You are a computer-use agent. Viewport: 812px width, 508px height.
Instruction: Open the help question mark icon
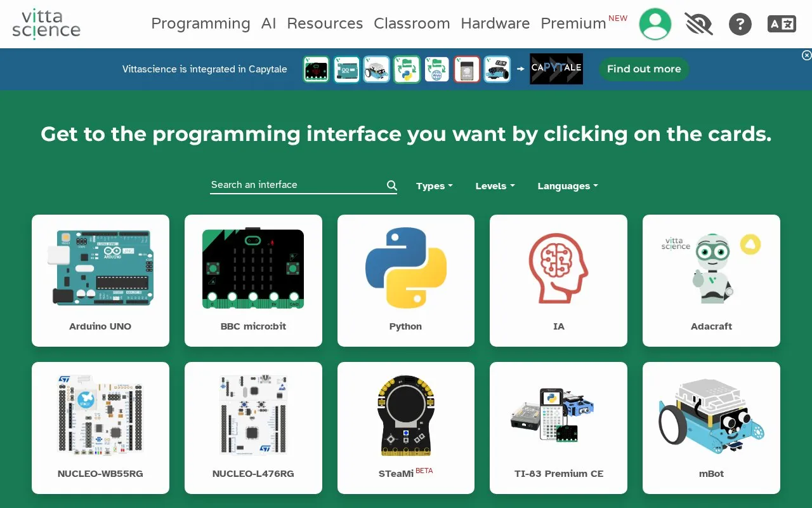pyautogui.click(x=740, y=24)
